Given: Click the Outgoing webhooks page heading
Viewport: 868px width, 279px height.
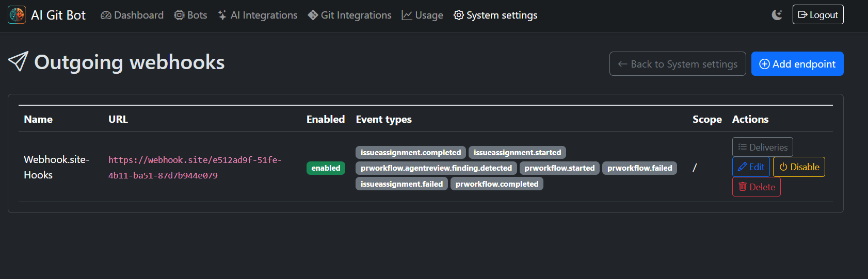Looking at the screenshot, I should tap(130, 62).
